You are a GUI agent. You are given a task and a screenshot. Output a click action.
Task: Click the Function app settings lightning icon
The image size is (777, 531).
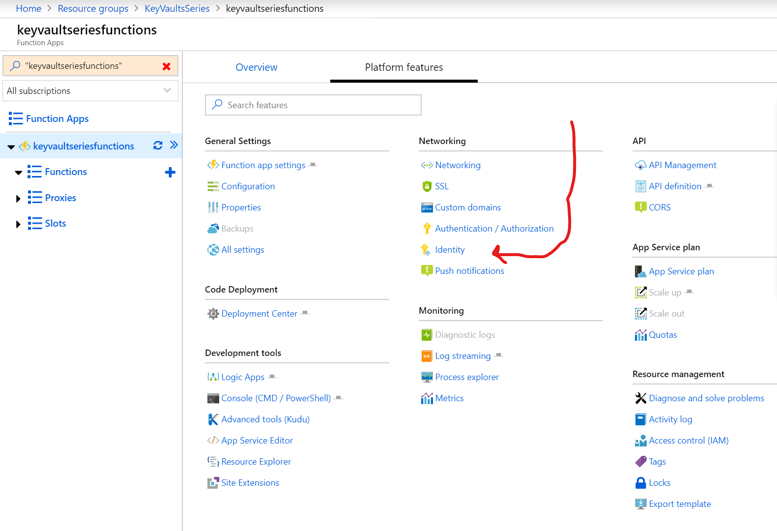pos(213,165)
